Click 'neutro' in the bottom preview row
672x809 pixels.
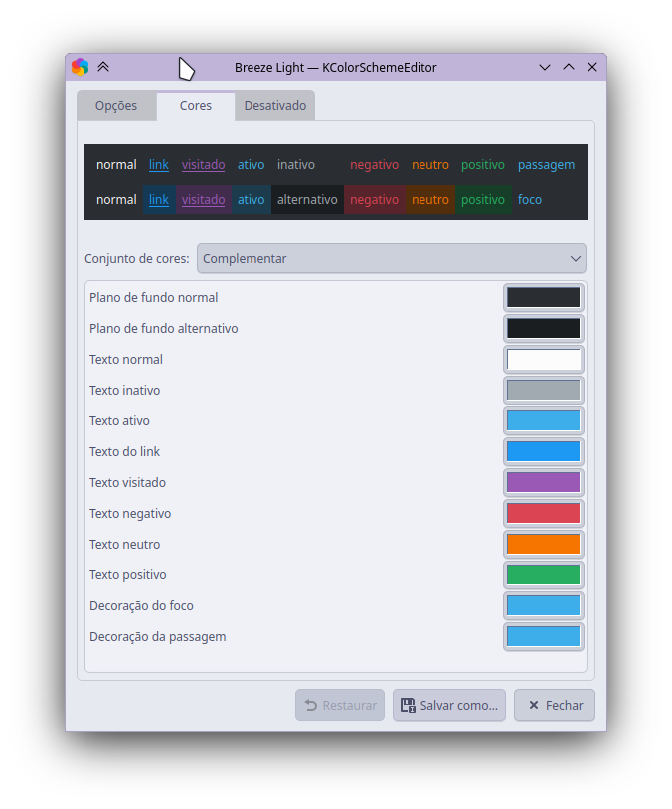430,199
